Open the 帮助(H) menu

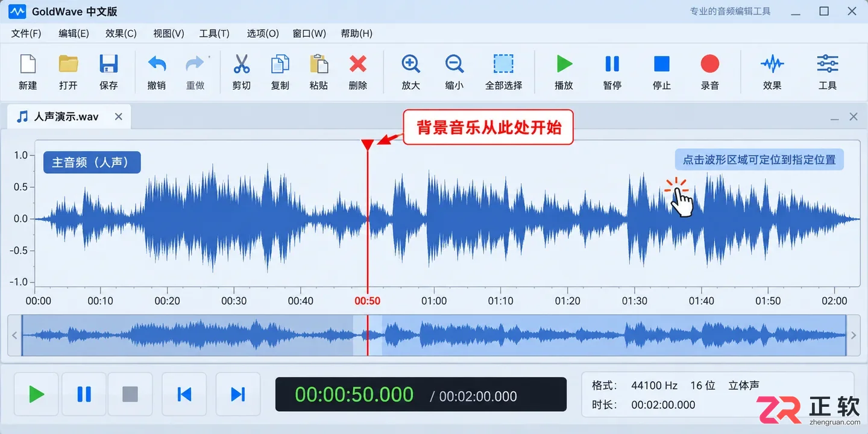pos(357,34)
